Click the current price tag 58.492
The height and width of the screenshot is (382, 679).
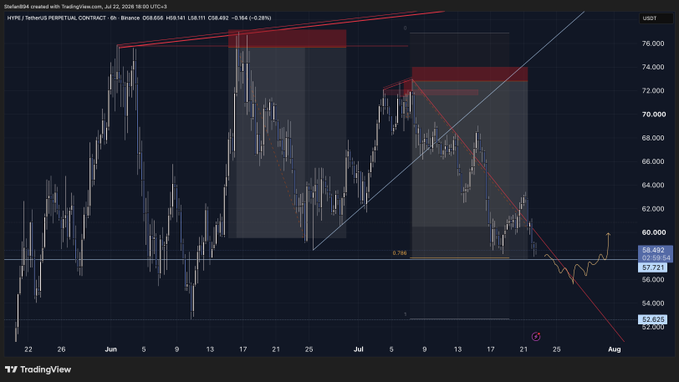653,250
